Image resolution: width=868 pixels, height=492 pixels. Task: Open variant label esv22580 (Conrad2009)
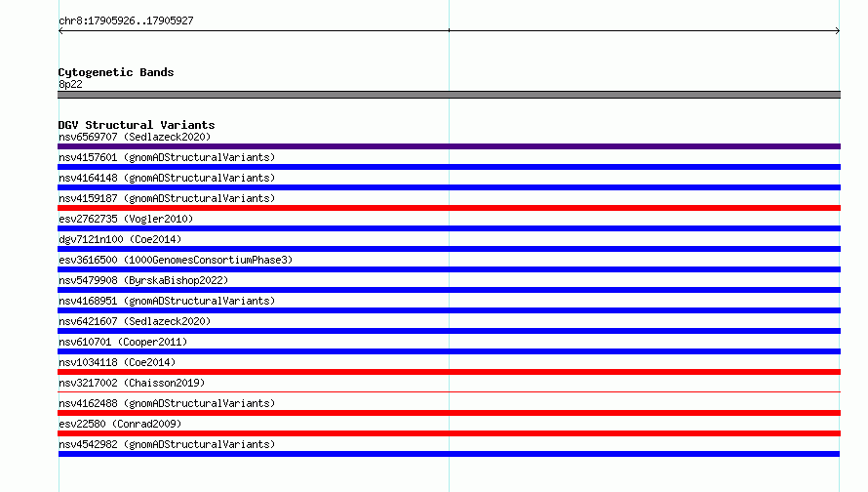(120, 424)
